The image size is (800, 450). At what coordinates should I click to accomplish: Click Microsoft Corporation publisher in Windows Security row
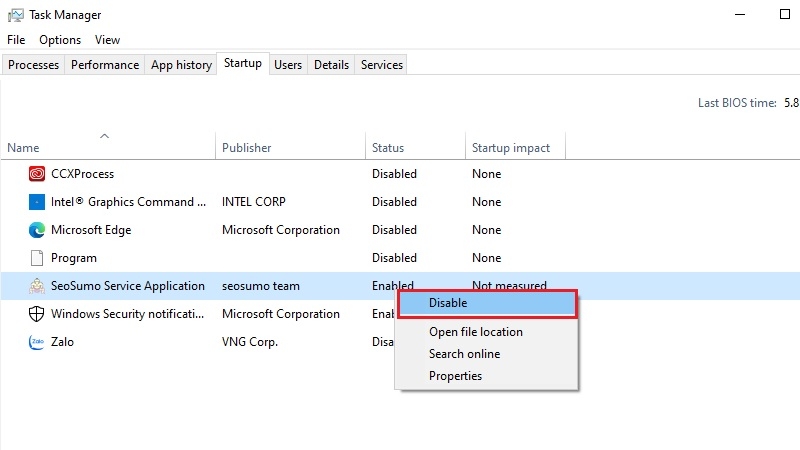click(281, 314)
